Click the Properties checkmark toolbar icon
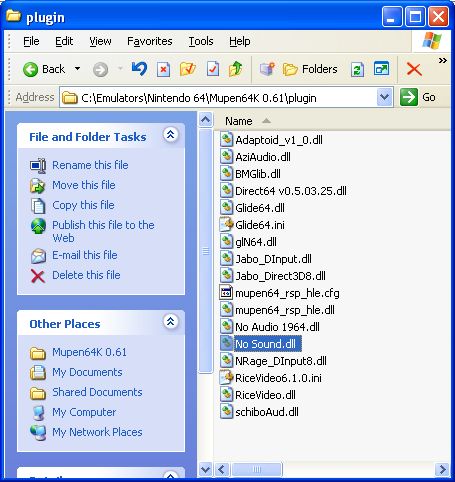 [213, 69]
